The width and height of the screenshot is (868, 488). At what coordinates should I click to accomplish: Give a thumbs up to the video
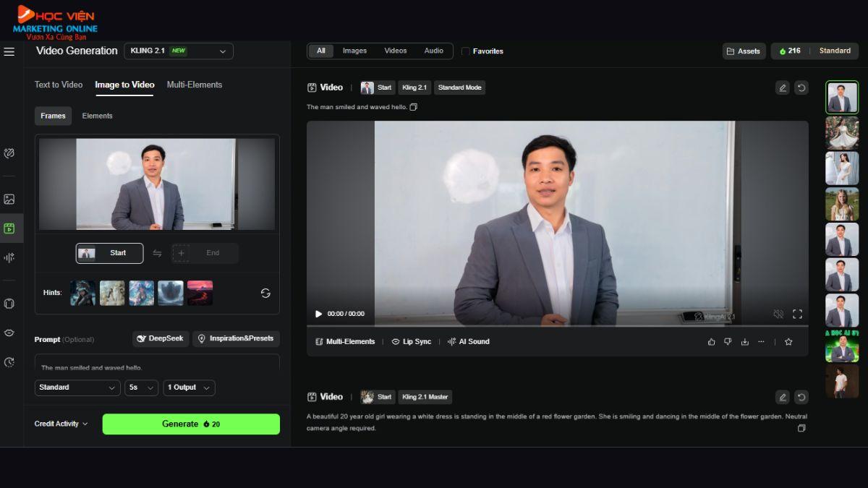[711, 341]
